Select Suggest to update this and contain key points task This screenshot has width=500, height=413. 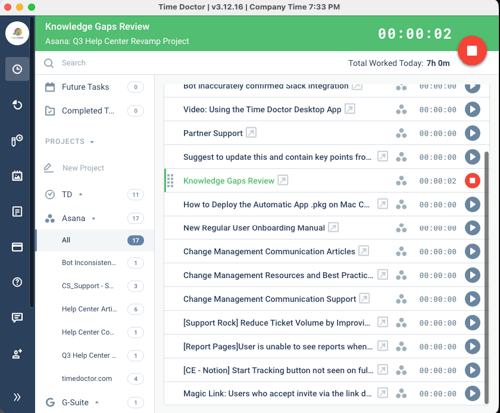tap(277, 157)
